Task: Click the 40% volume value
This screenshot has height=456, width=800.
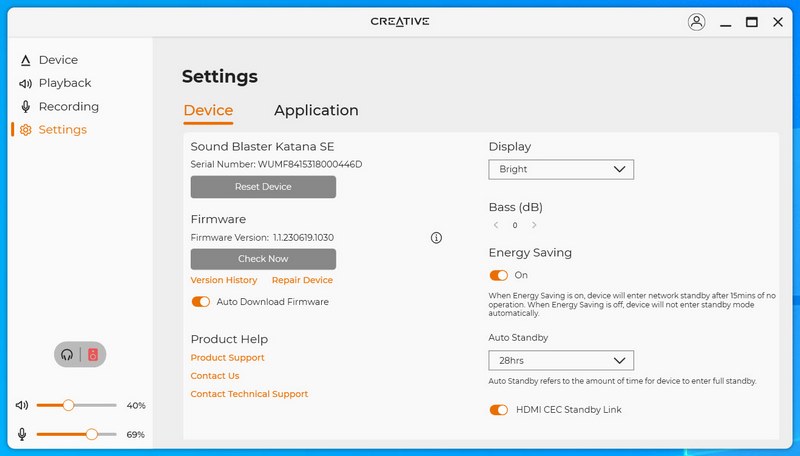Action: point(136,406)
